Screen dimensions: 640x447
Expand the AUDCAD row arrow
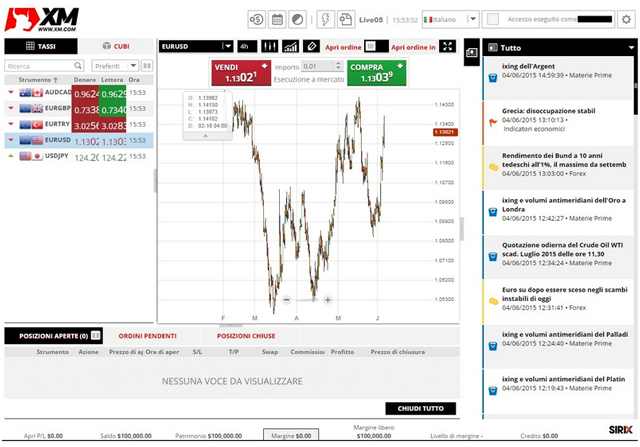10,92
